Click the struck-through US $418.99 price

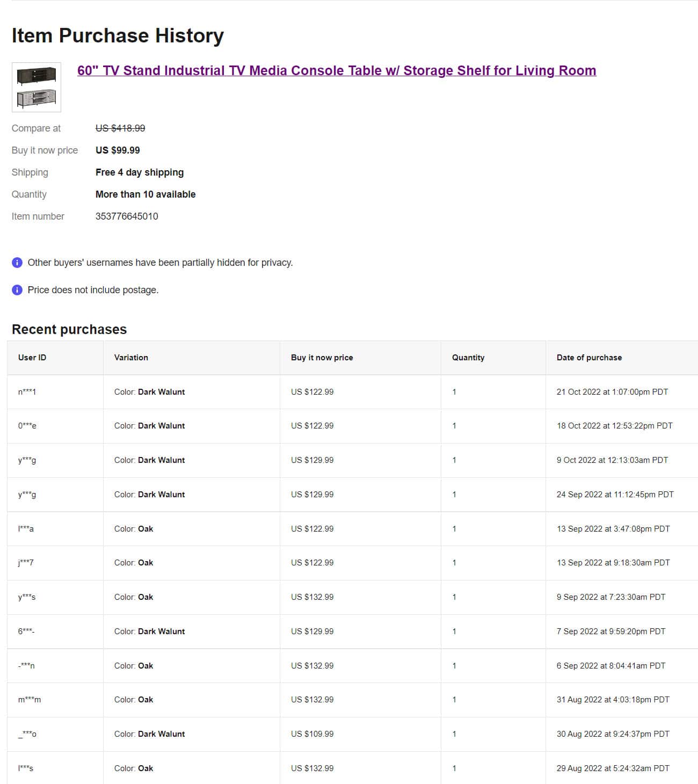point(120,128)
